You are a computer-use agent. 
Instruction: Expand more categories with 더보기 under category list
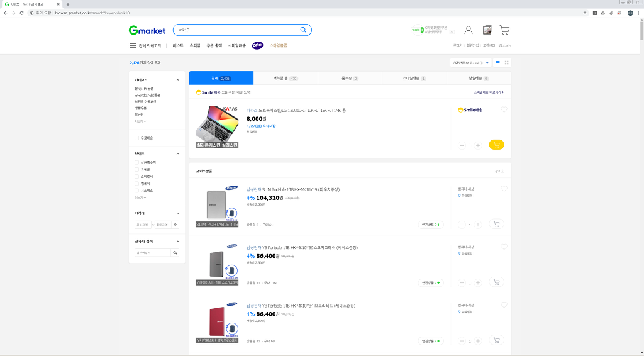click(x=140, y=121)
